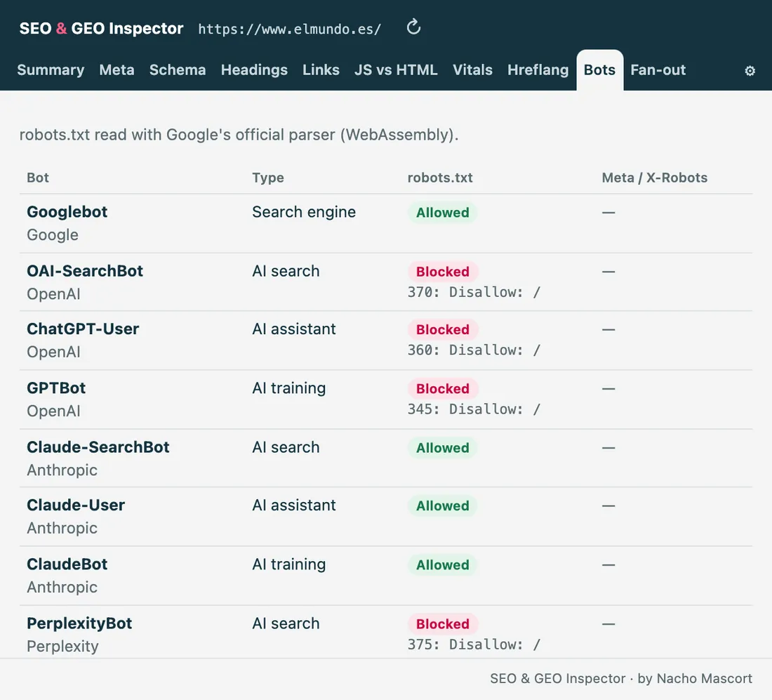772x700 pixels.
Task: Click the rule '375: Disallow: /'
Action: click(474, 645)
